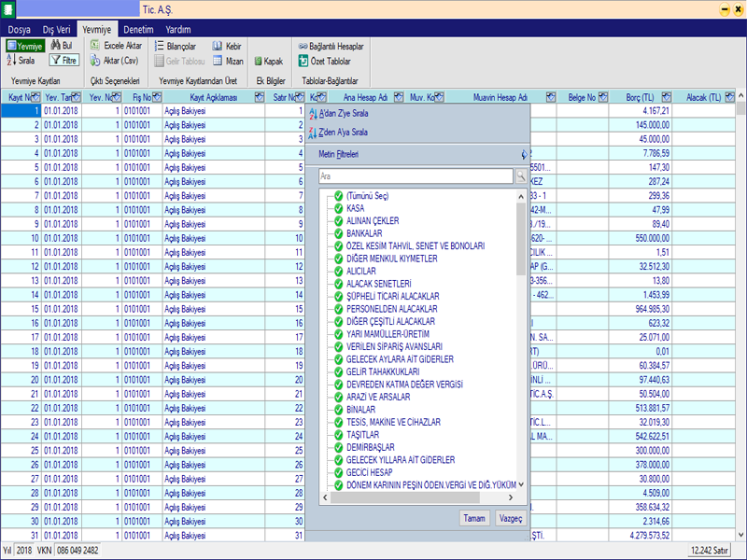Open Ana Hesap Adı column filter dropdown
The width and height of the screenshot is (747, 560).
click(399, 97)
